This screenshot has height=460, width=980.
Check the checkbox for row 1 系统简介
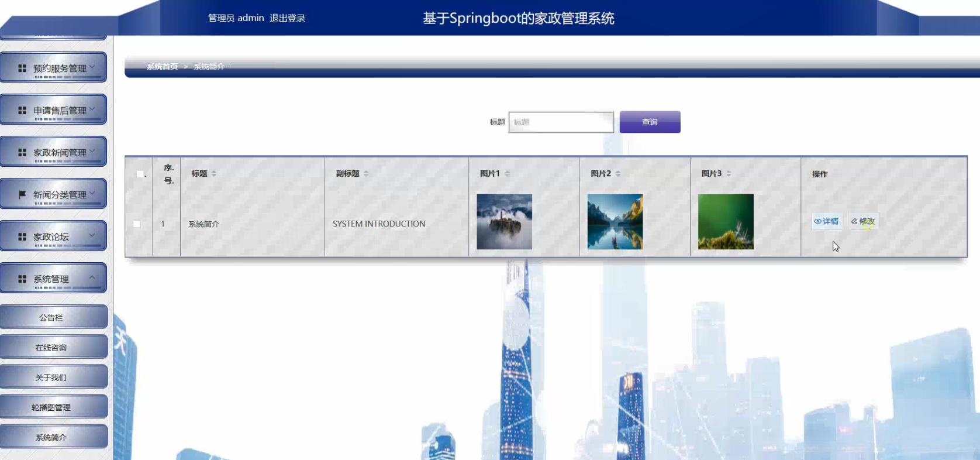click(x=137, y=224)
